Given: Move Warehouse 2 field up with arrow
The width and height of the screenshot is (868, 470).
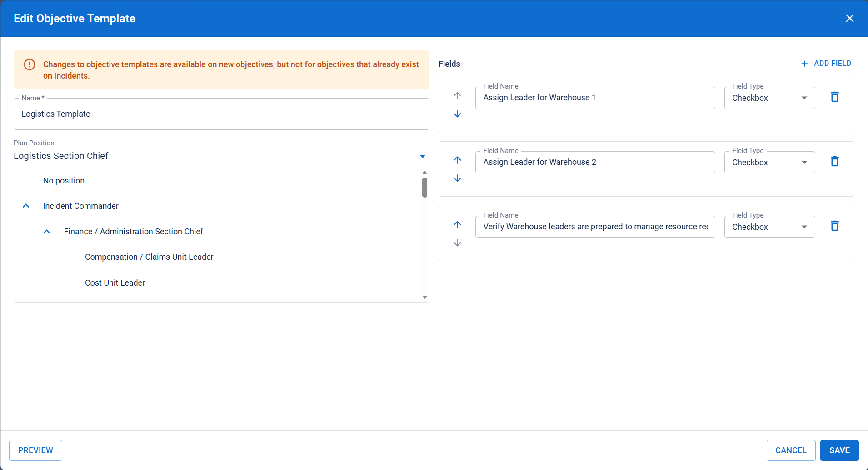Looking at the screenshot, I should [457, 160].
